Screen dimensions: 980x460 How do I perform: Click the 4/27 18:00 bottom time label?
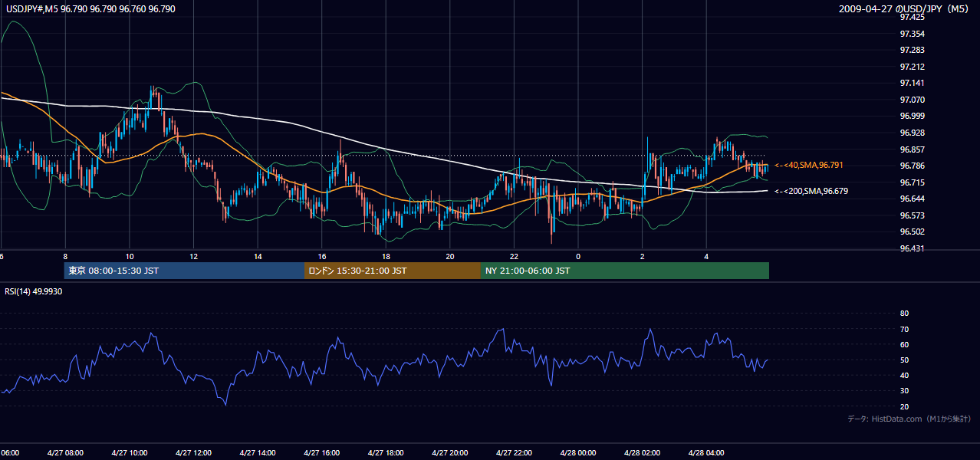(386, 453)
